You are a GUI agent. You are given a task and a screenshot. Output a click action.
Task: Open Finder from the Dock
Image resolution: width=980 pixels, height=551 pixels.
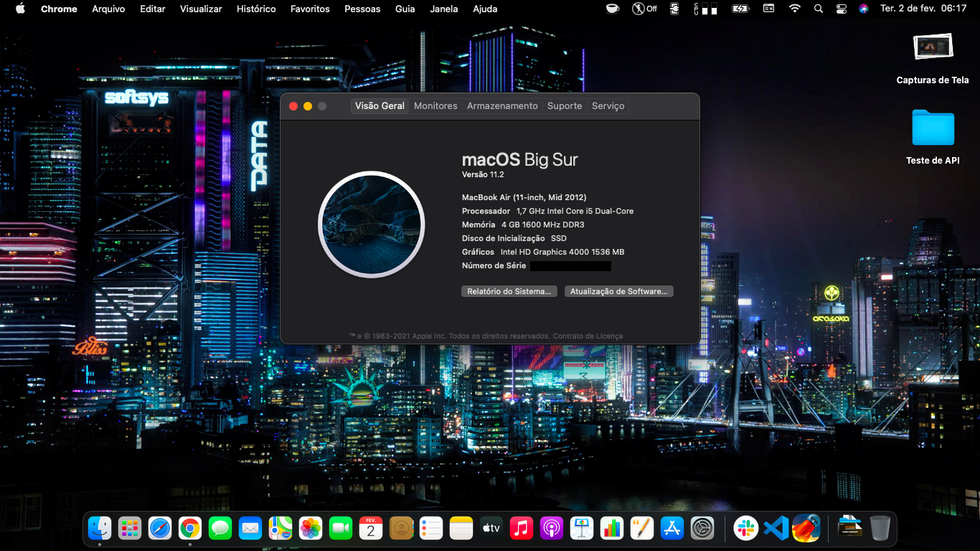[x=100, y=529]
